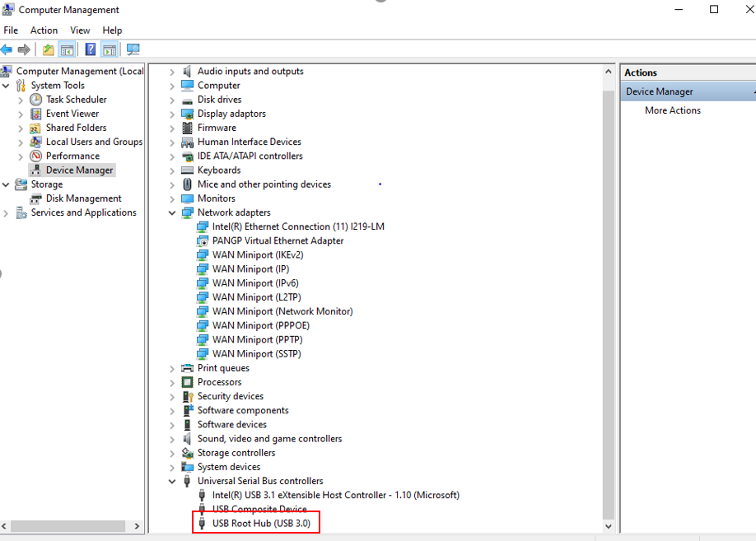Screen dimensions: 756x541
Task: Toggle the Show/Hide Action Pane toolbar icon
Action: (x=110, y=49)
